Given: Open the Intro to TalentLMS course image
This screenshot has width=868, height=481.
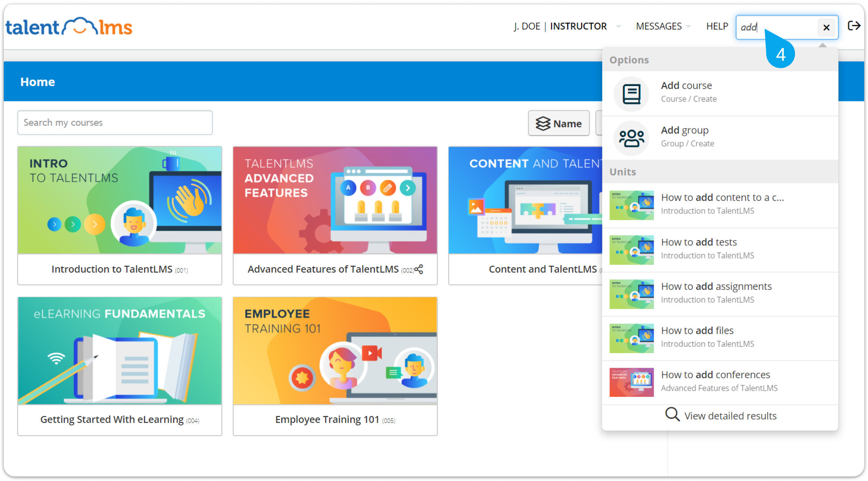Looking at the screenshot, I should click(120, 200).
